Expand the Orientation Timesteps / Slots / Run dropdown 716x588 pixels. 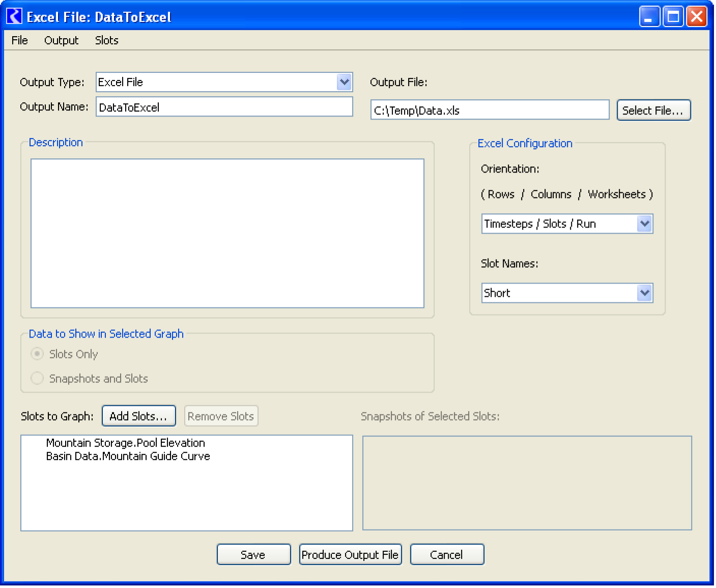click(644, 224)
